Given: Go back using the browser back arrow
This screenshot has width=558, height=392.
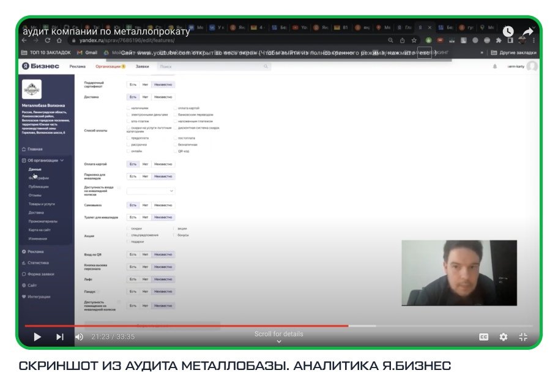Looking at the screenshot, I should (24, 40).
